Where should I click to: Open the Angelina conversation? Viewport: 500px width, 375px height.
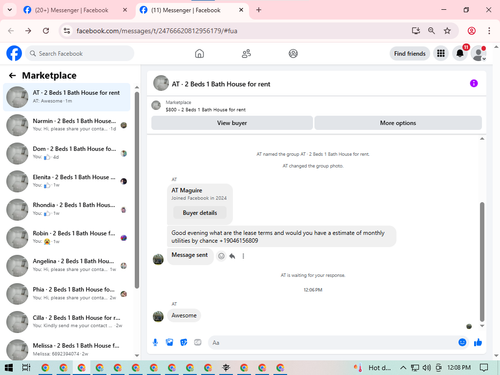point(67,265)
